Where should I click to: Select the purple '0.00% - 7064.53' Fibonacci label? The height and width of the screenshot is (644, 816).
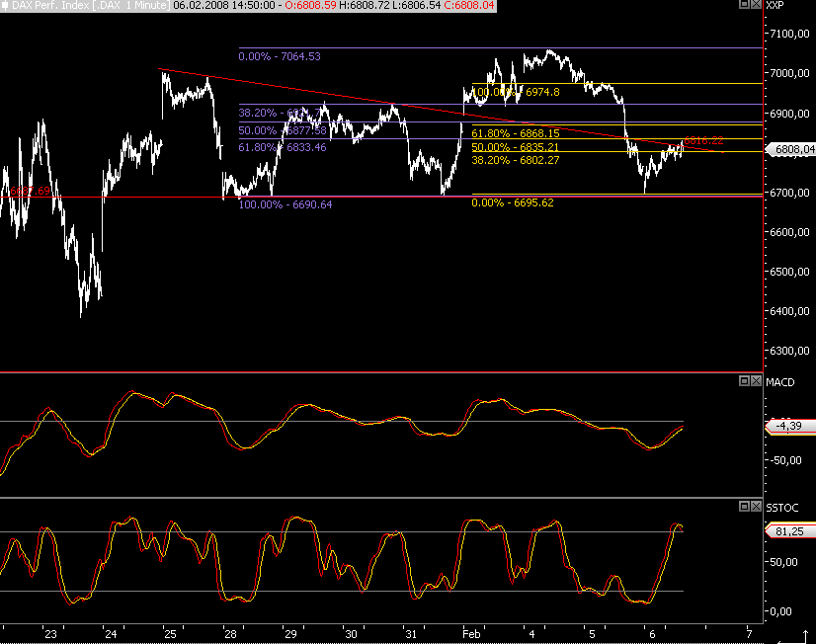point(280,56)
